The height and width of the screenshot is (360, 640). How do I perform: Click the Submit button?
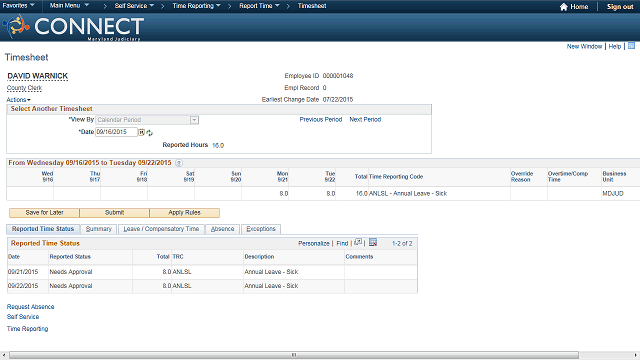114,213
